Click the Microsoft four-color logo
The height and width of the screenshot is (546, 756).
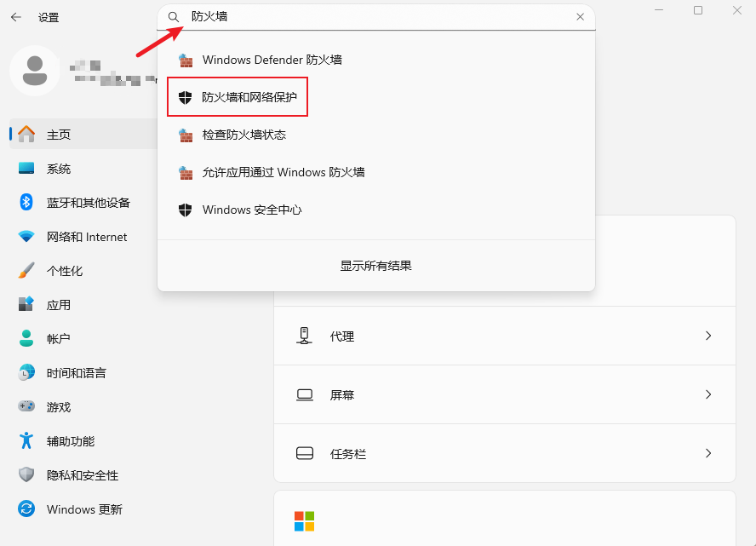click(304, 521)
